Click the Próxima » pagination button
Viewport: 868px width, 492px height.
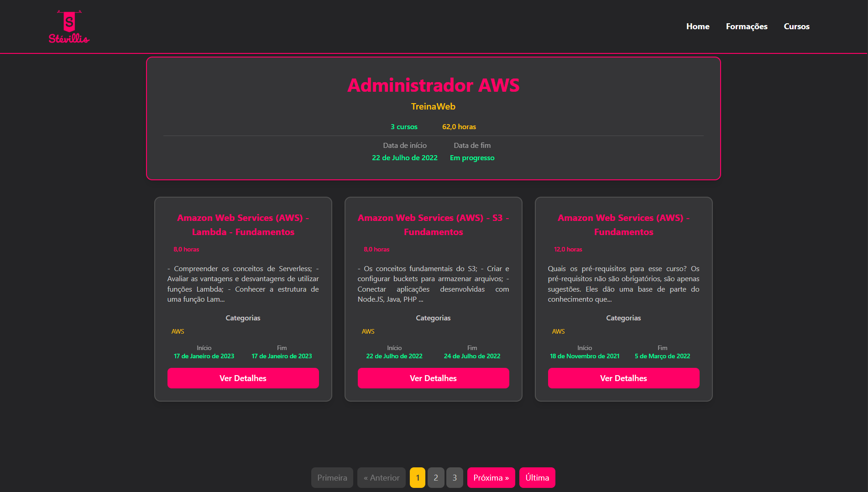(x=491, y=477)
